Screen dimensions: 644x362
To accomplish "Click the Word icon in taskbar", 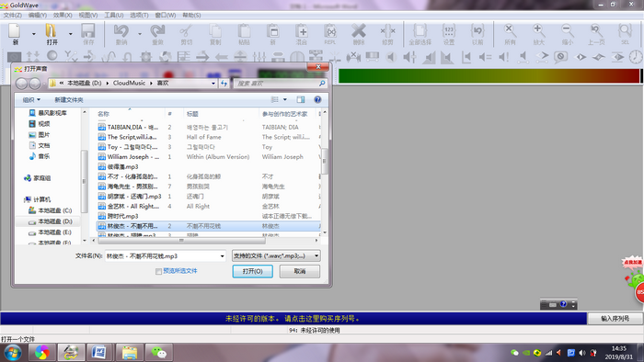I will 99,352.
